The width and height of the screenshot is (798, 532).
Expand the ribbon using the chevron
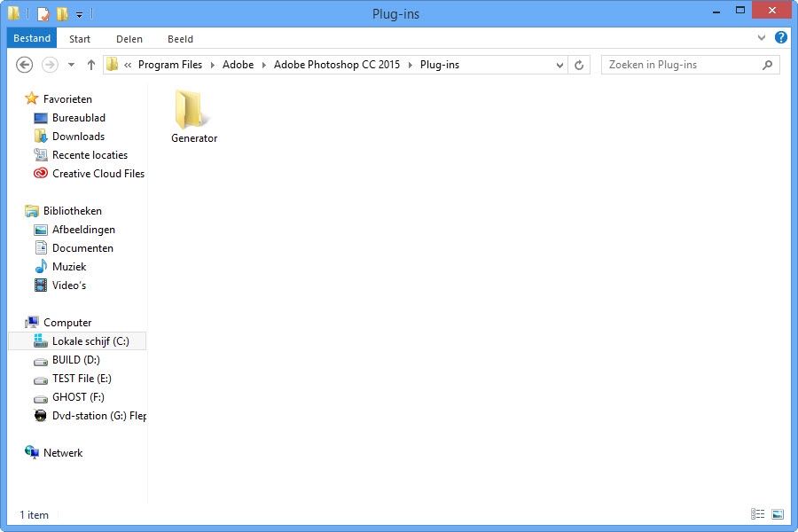[762, 38]
